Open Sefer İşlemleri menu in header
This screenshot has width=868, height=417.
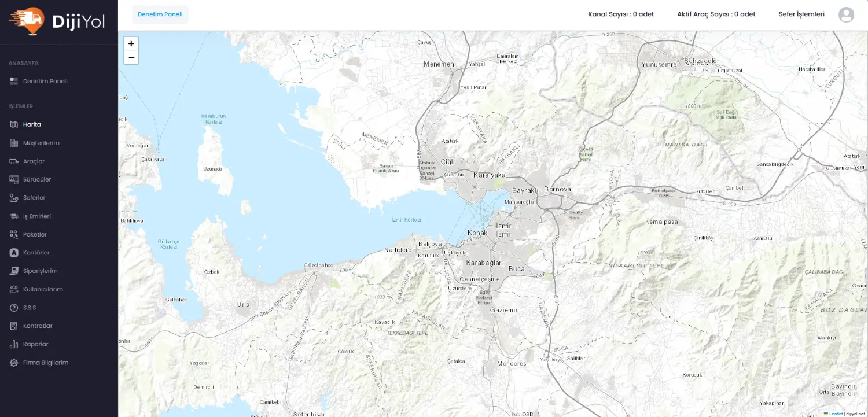(801, 14)
